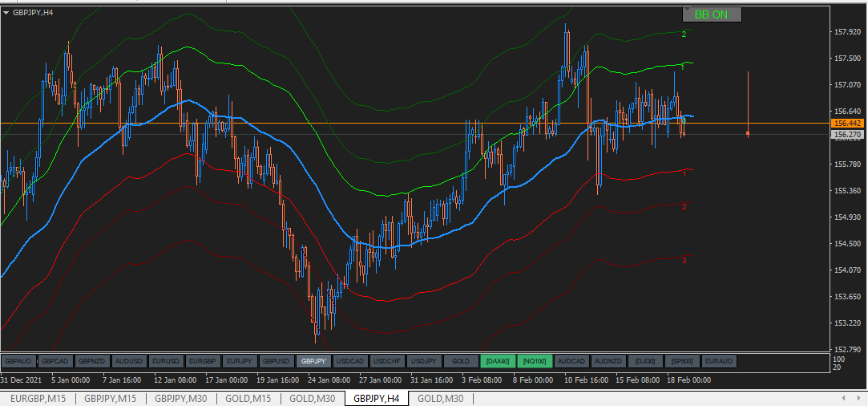Viewport: 868px width, 406px height.
Task: Switch chart to EURUSD symbol button
Action: [166, 362]
